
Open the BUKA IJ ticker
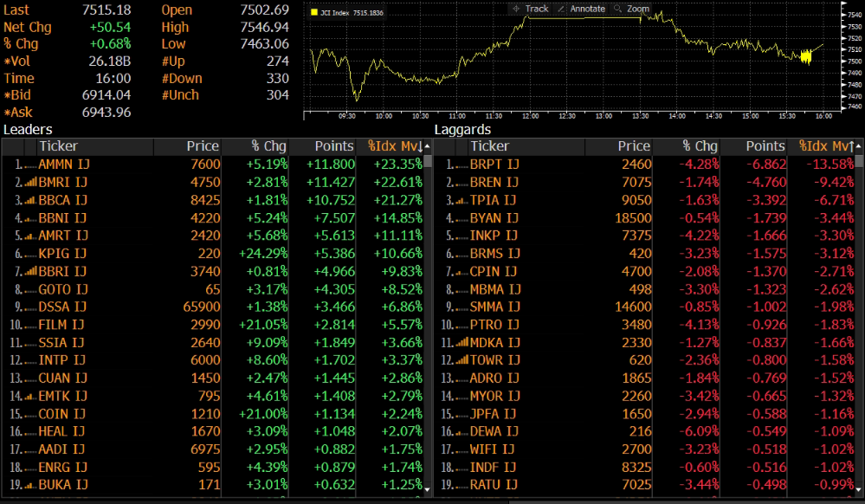coord(63,485)
